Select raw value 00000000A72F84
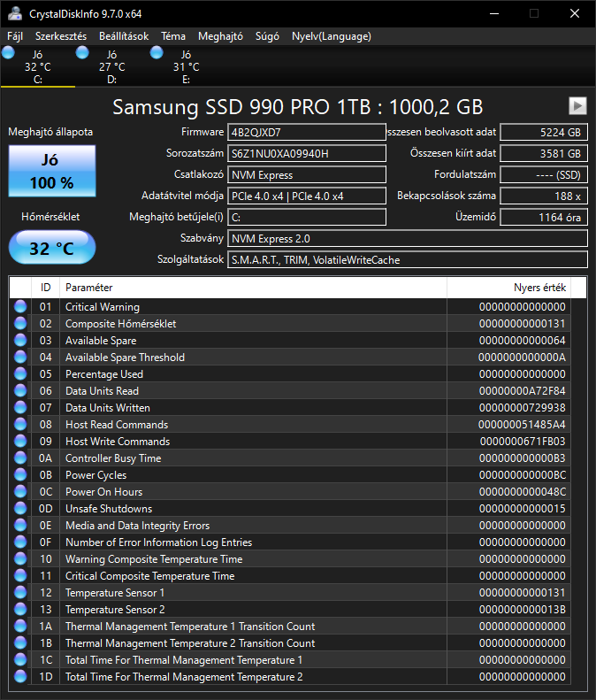Image resolution: width=596 pixels, height=700 pixels. 523,390
